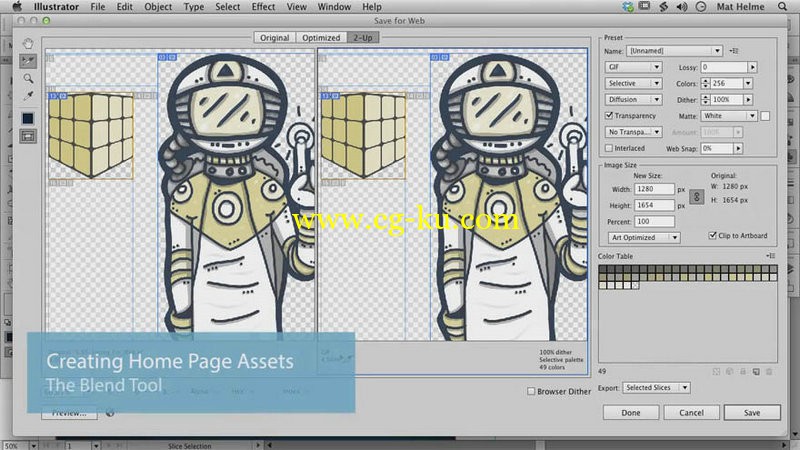Click the new color icon below Color Table

756,371
